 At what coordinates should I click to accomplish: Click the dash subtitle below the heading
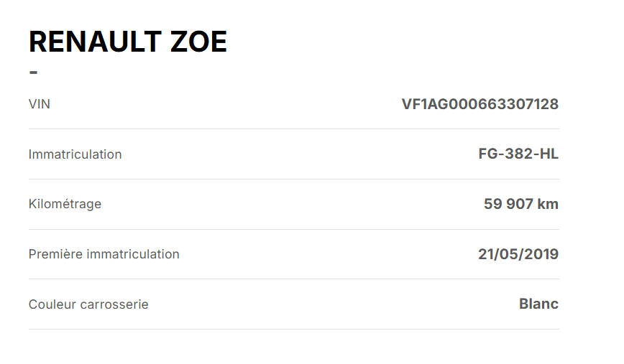coord(33,72)
